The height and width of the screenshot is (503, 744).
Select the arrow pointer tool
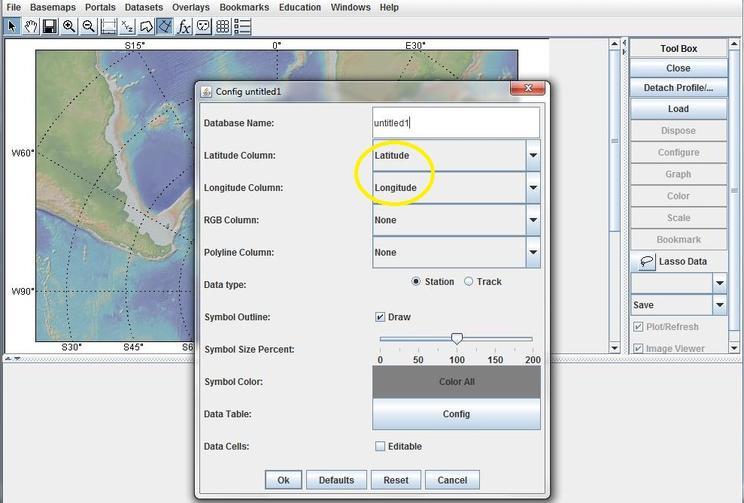coord(12,26)
